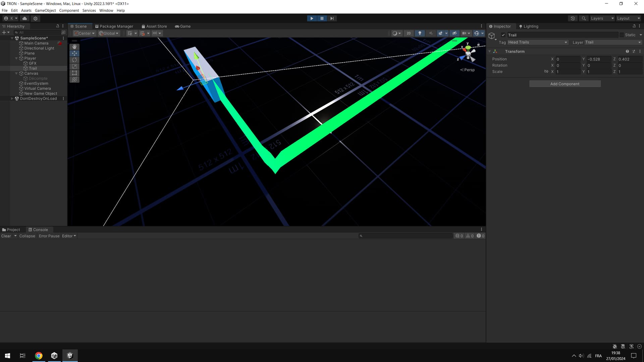Enable 2D view mode
644x362 pixels.
409,33
